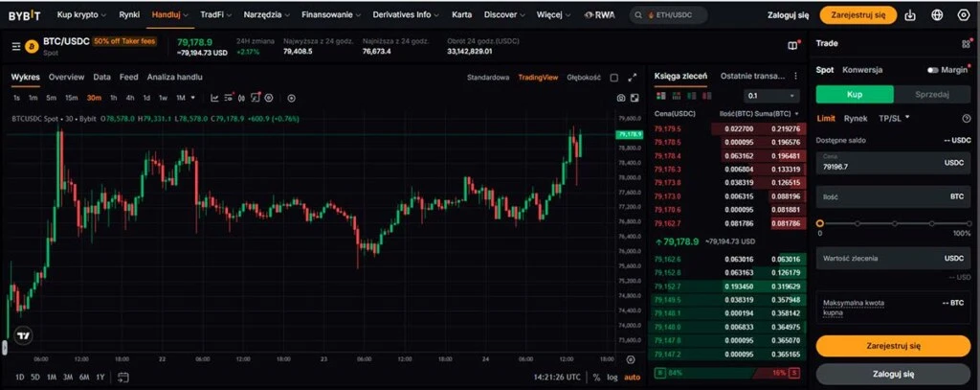Screen dimensions: 980x390
Task: Toggle auto scale on chart
Action: click(632, 378)
